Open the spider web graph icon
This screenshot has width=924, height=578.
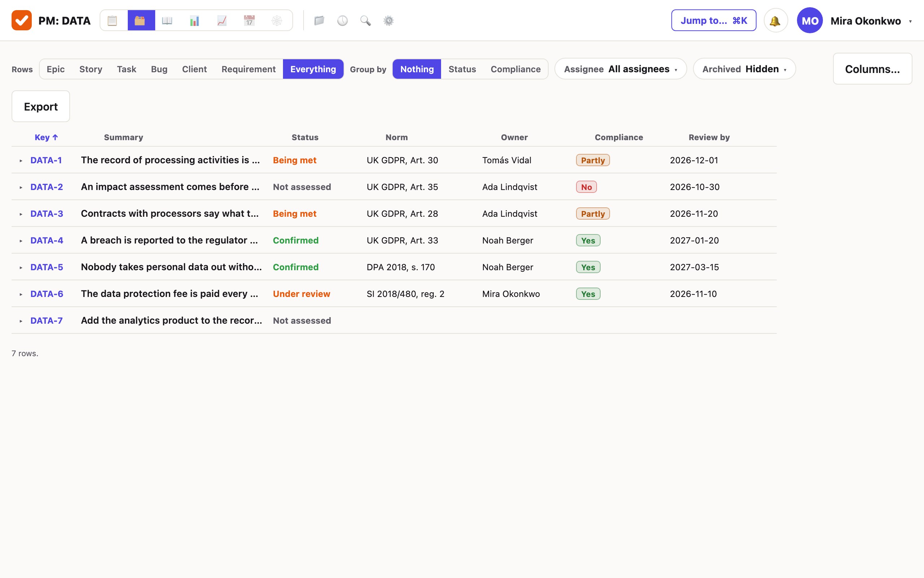click(x=277, y=21)
